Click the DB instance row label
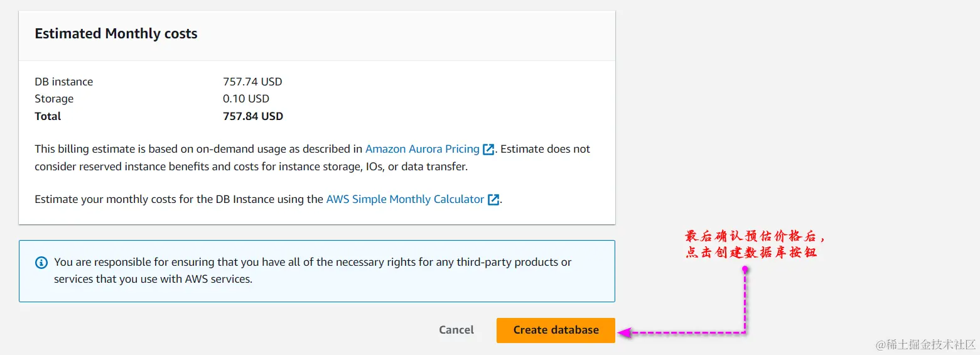Image resolution: width=980 pixels, height=355 pixels. point(64,82)
